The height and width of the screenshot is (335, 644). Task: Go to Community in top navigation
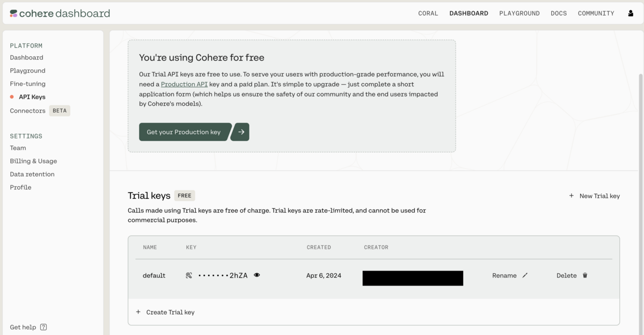click(596, 13)
